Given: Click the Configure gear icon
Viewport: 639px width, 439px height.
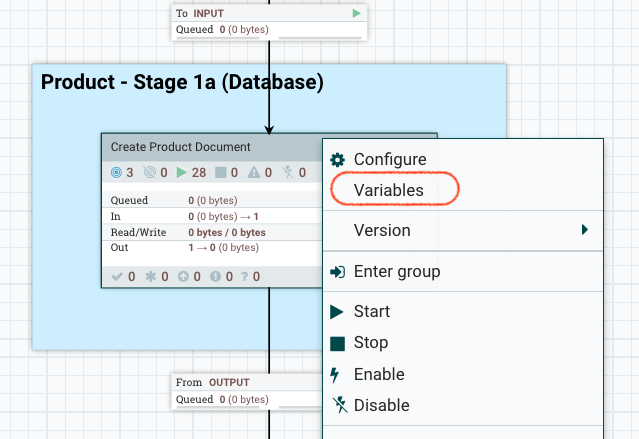Looking at the screenshot, I should coord(338,160).
